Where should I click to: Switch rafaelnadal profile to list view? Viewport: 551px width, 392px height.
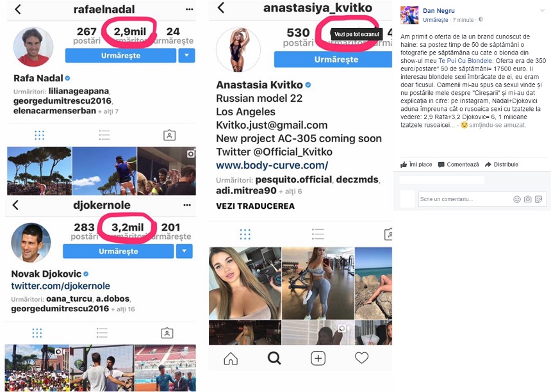[x=104, y=135]
